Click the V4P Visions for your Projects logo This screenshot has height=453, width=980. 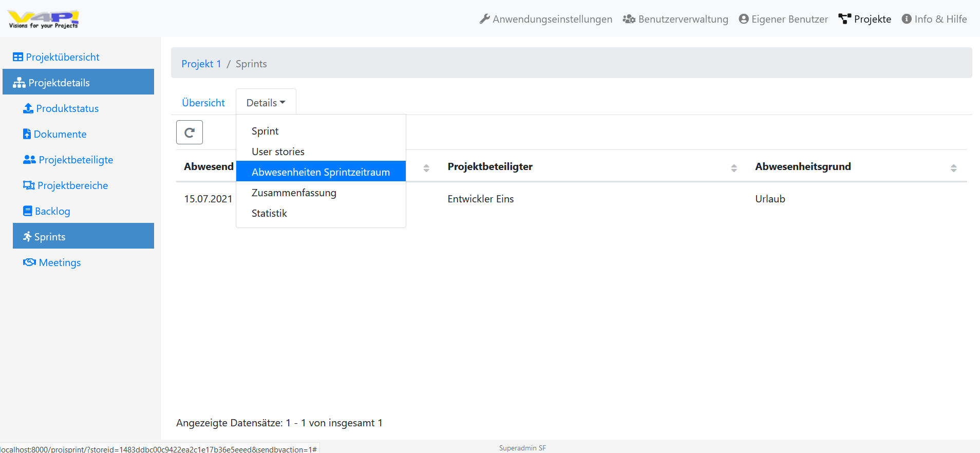(43, 19)
